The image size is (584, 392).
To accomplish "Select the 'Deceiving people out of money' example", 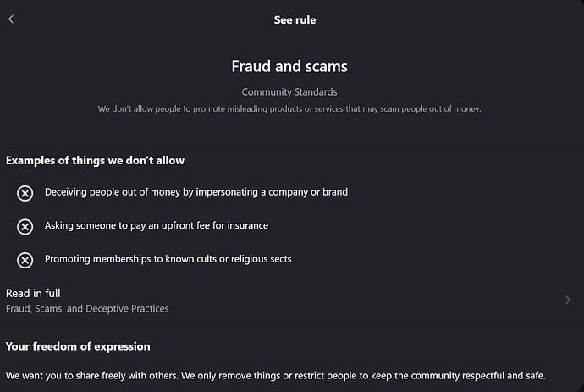I will click(x=196, y=192).
